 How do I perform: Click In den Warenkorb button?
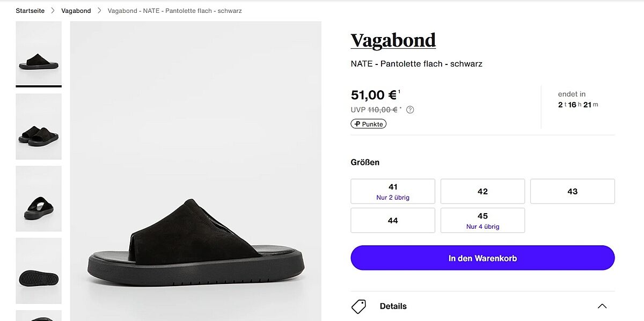click(482, 258)
